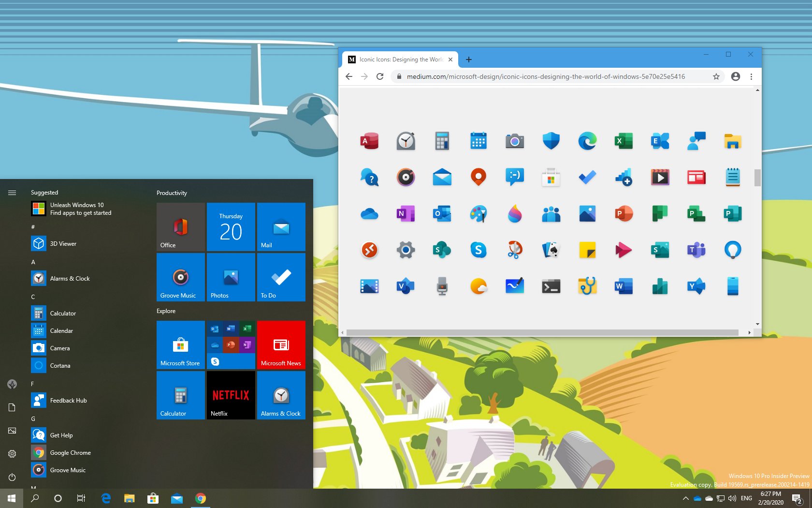Viewport: 812px width, 508px height.
Task: Reload the Medium page in Chrome
Action: (380, 76)
